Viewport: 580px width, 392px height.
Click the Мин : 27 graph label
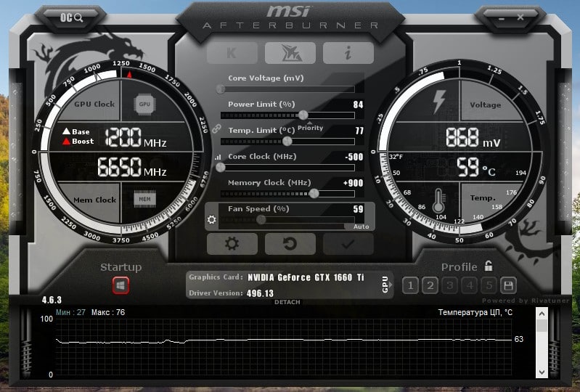(x=70, y=312)
